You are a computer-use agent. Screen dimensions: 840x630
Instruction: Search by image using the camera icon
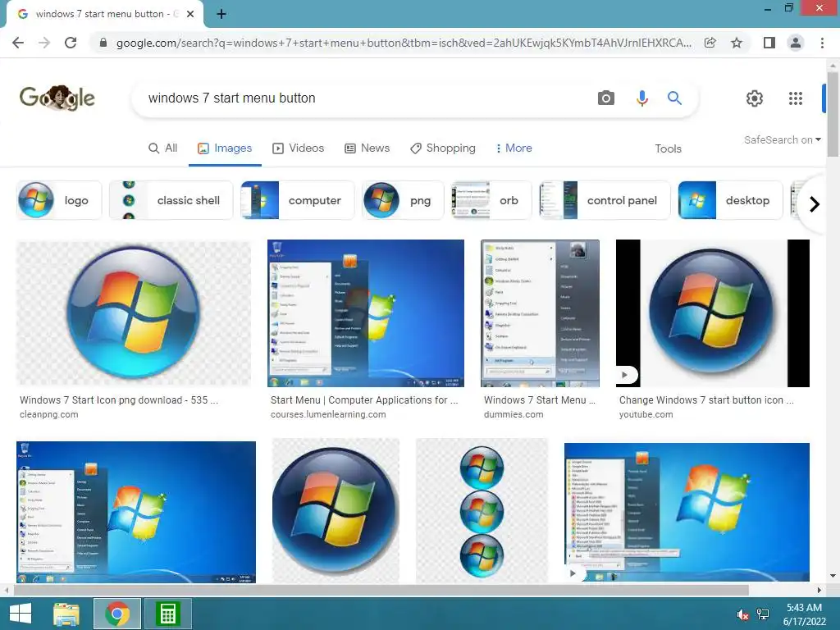click(606, 98)
